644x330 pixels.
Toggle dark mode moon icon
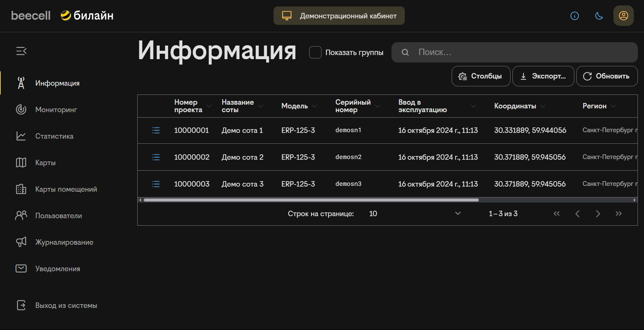point(599,16)
